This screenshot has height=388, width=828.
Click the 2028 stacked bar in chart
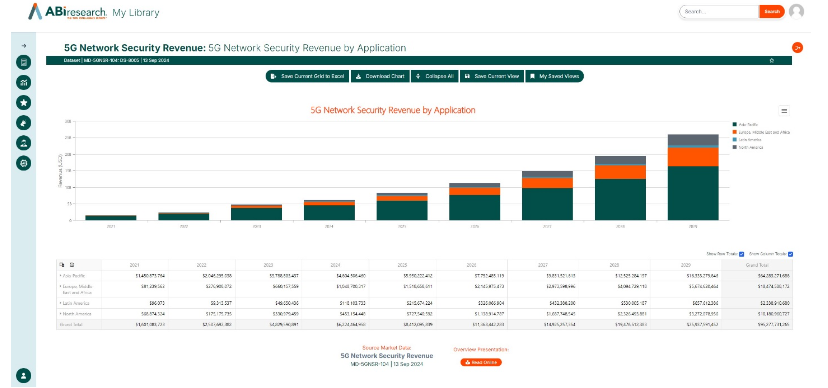pos(620,188)
